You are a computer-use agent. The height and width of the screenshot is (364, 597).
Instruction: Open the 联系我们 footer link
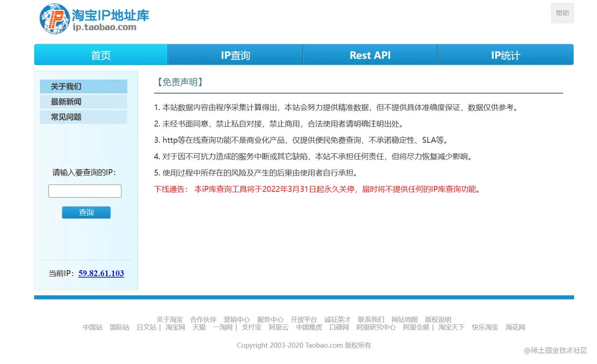pyautogui.click(x=371, y=319)
